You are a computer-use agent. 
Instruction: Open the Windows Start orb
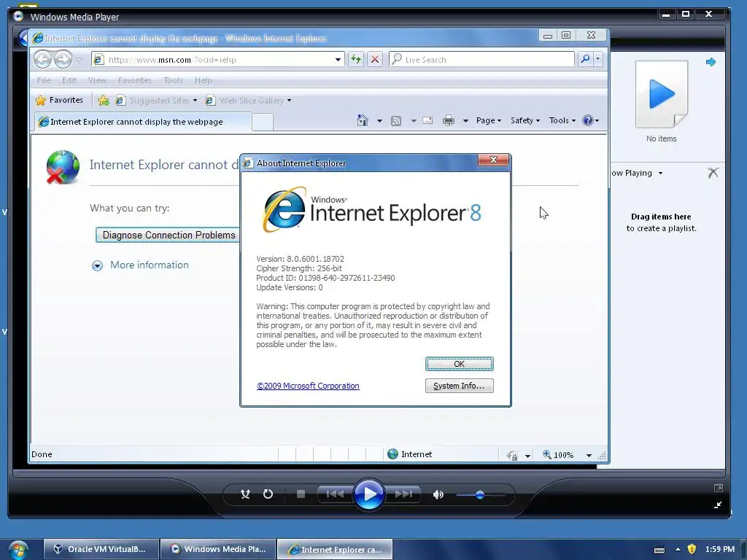coord(18,550)
